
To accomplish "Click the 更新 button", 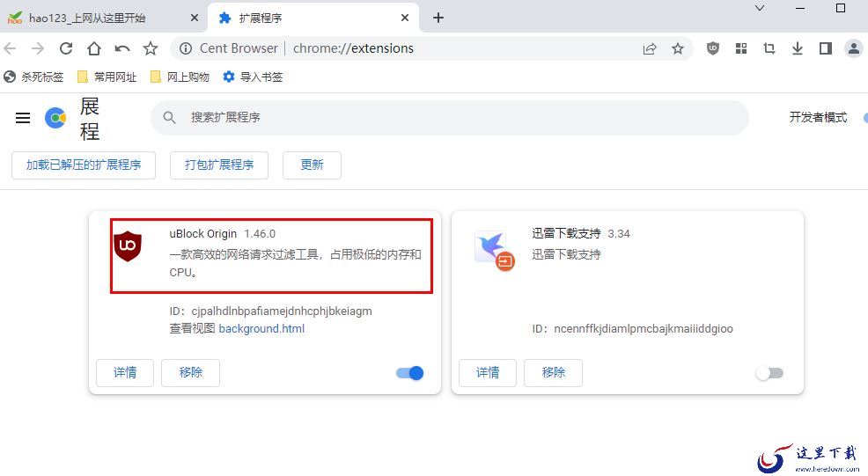I will point(312,165).
